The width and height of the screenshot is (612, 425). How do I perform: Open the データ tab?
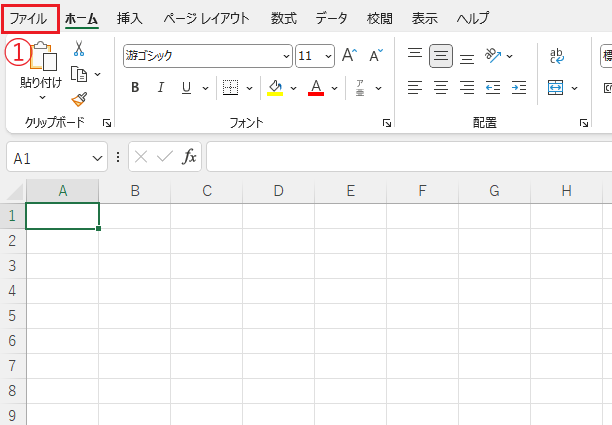click(331, 18)
